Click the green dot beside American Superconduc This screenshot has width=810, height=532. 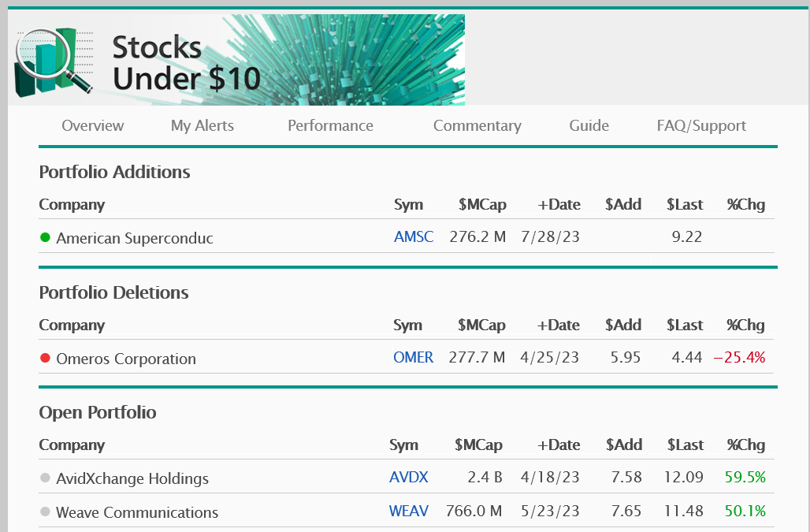tap(45, 237)
